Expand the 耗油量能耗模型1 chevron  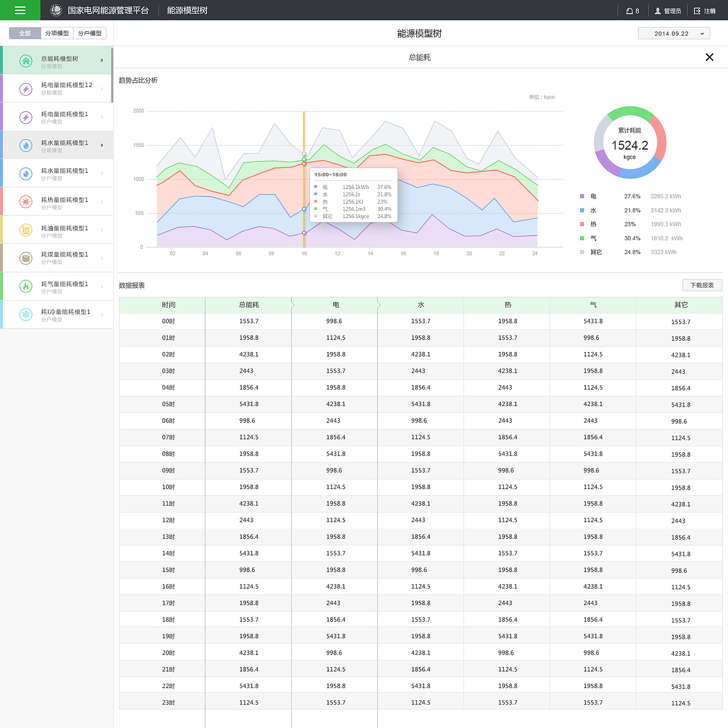[x=102, y=230]
